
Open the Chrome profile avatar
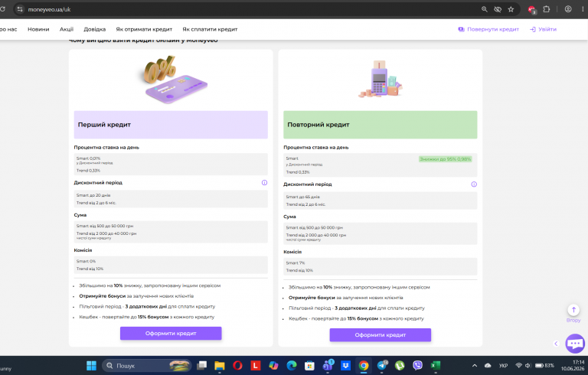(x=568, y=9)
